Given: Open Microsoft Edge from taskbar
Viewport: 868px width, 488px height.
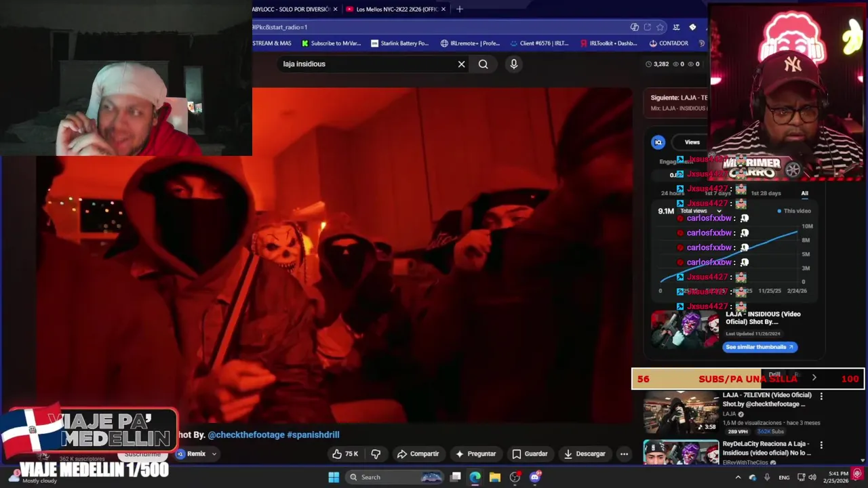Looking at the screenshot, I should click(475, 477).
